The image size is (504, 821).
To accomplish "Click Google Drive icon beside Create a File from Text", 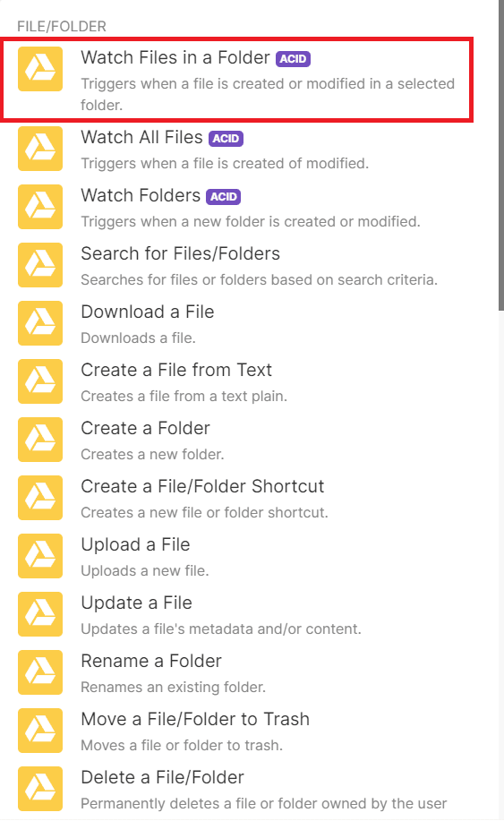I will pyautogui.click(x=40, y=381).
